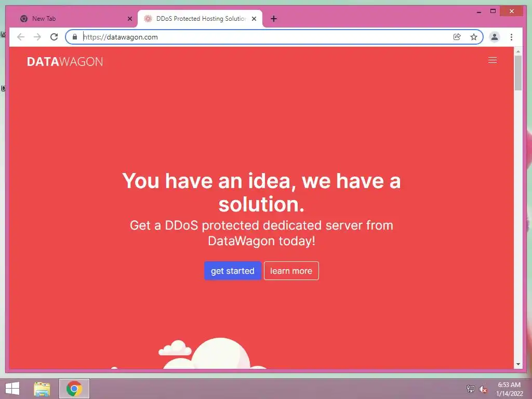Maximize the Chrome window
The width and height of the screenshot is (532, 399).
point(493,11)
